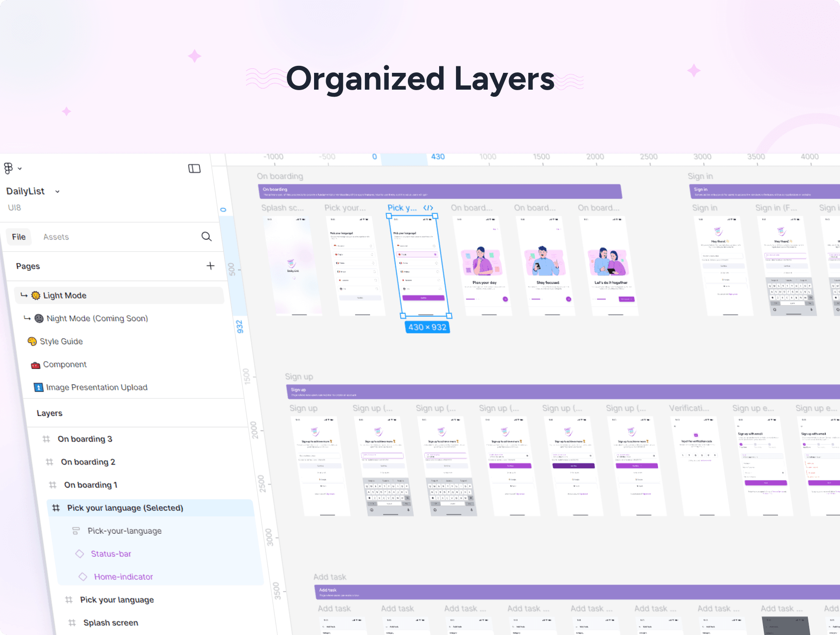Select Stay focused onboarding frame
Image resolution: width=840 pixels, height=635 pixels.
click(x=546, y=266)
